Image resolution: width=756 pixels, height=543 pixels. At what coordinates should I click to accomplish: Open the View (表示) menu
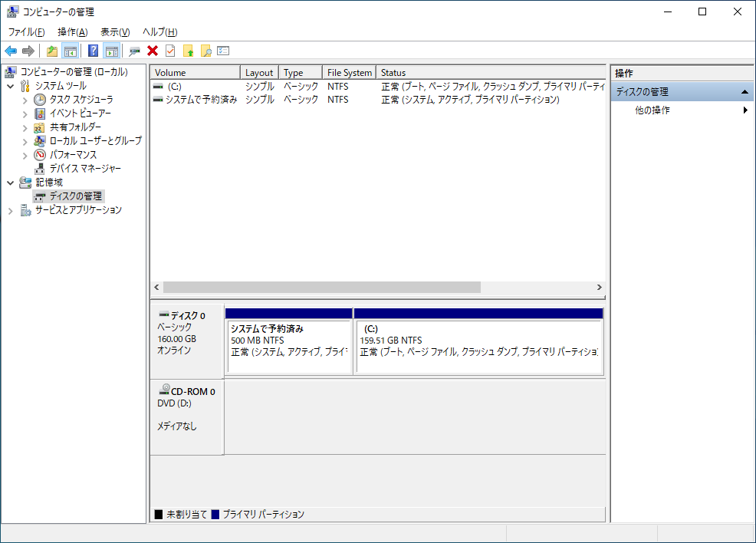tap(115, 31)
